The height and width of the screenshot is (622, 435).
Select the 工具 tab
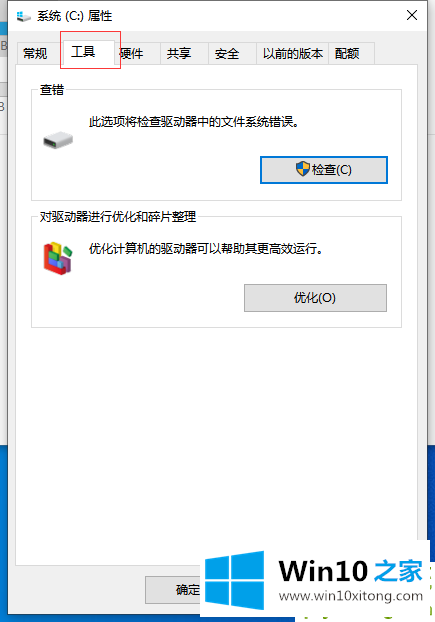point(83,52)
